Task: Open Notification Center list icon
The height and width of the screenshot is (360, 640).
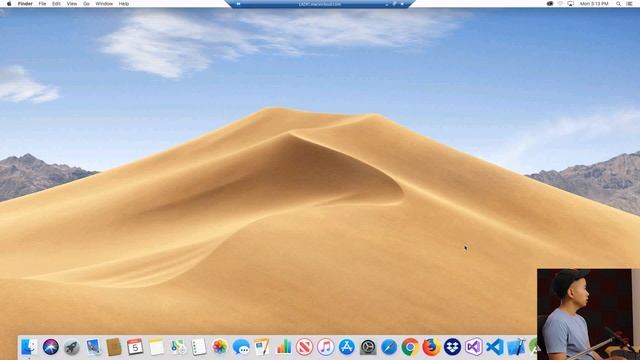Action: (629, 4)
